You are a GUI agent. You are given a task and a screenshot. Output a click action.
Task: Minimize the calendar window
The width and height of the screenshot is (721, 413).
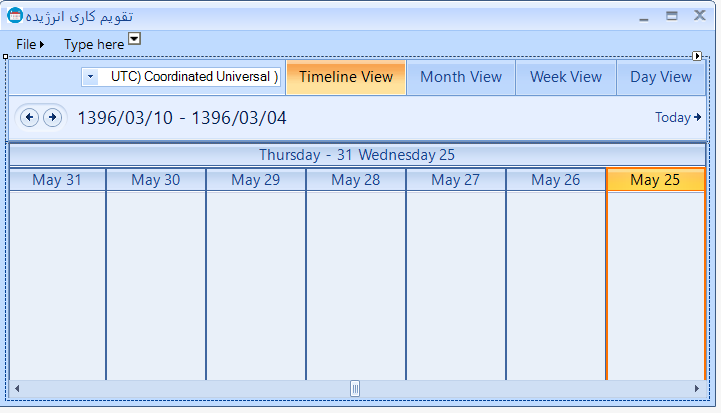click(643, 15)
